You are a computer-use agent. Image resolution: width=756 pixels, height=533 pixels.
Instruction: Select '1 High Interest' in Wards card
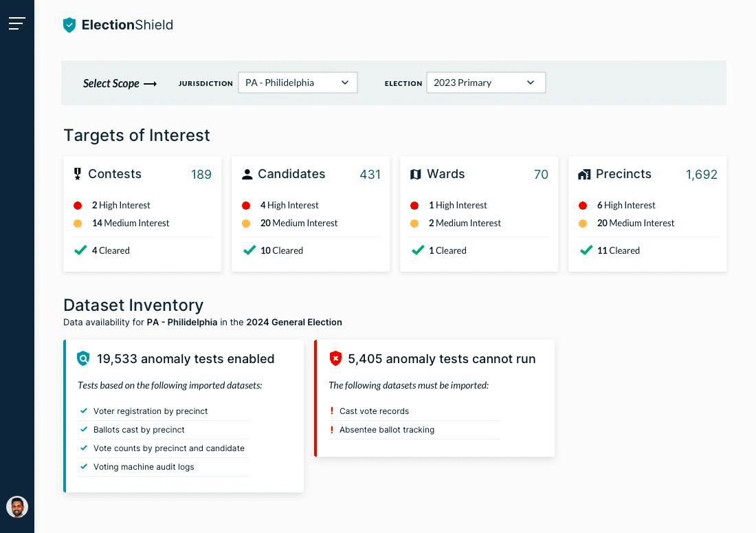(x=458, y=205)
